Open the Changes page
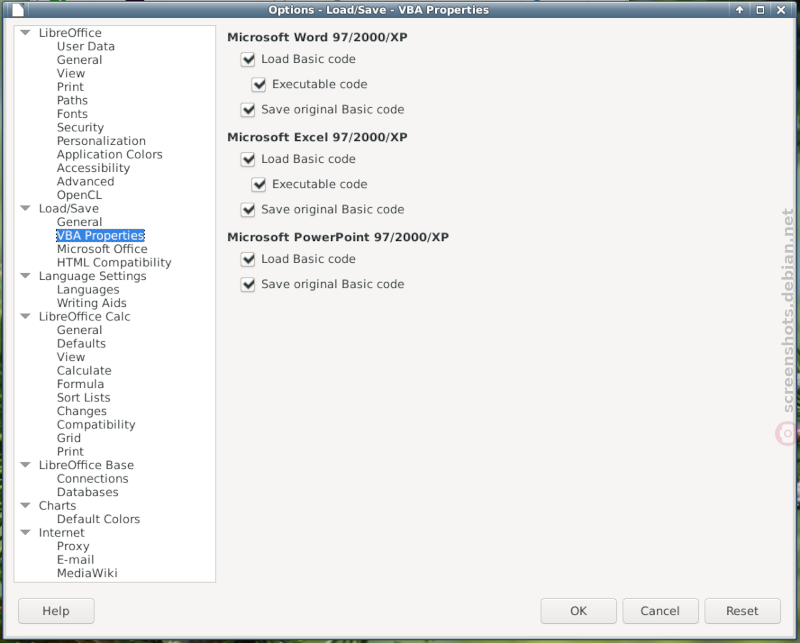Image resolution: width=800 pixels, height=643 pixels. [x=82, y=411]
